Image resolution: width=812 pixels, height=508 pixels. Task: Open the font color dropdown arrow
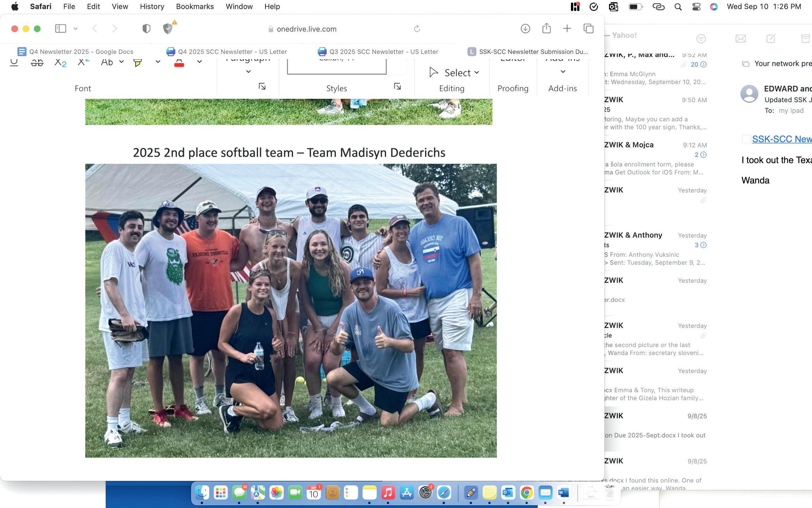[x=199, y=62]
